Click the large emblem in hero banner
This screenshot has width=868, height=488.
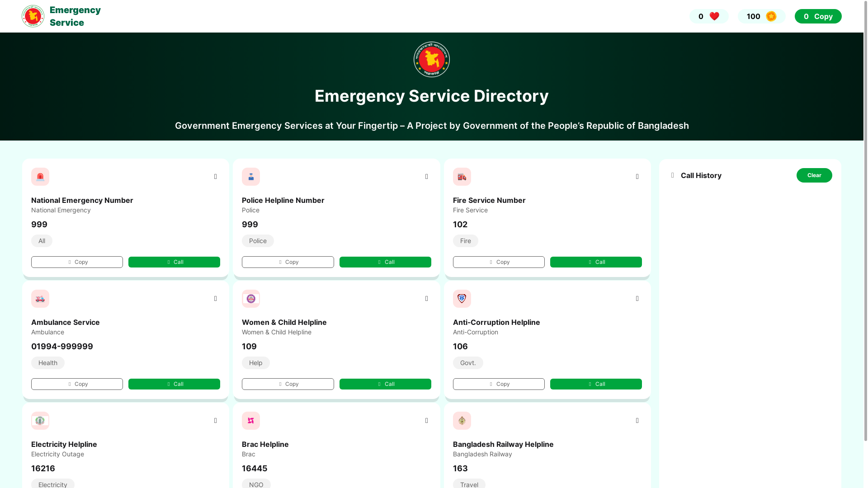point(432,60)
